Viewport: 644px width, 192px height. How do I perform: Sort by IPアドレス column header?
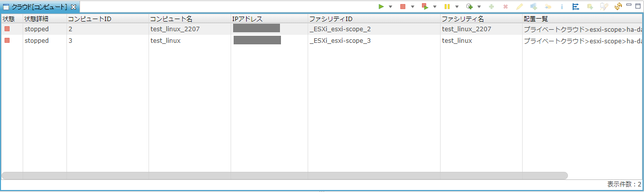pos(269,19)
